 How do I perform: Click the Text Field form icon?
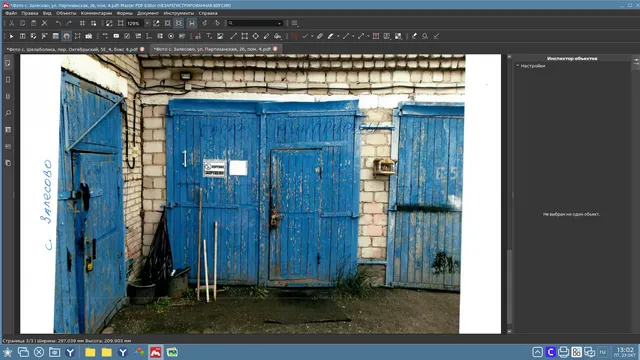[116, 36]
